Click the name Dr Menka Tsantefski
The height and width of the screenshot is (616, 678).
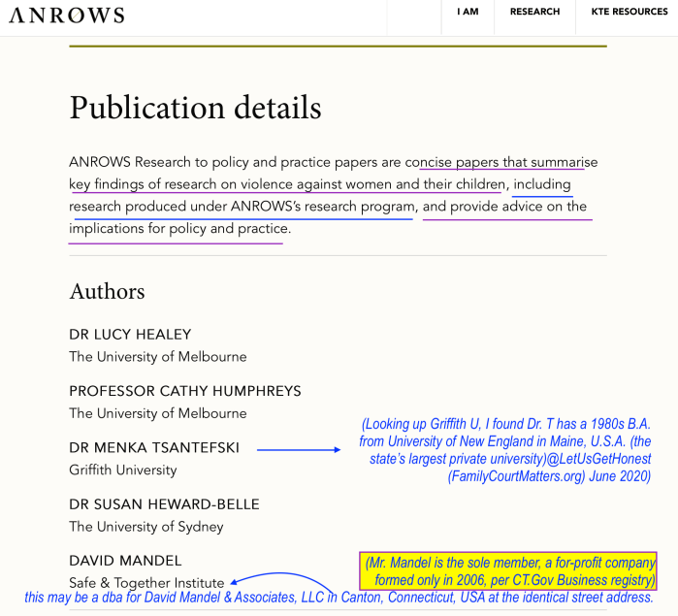[154, 448]
